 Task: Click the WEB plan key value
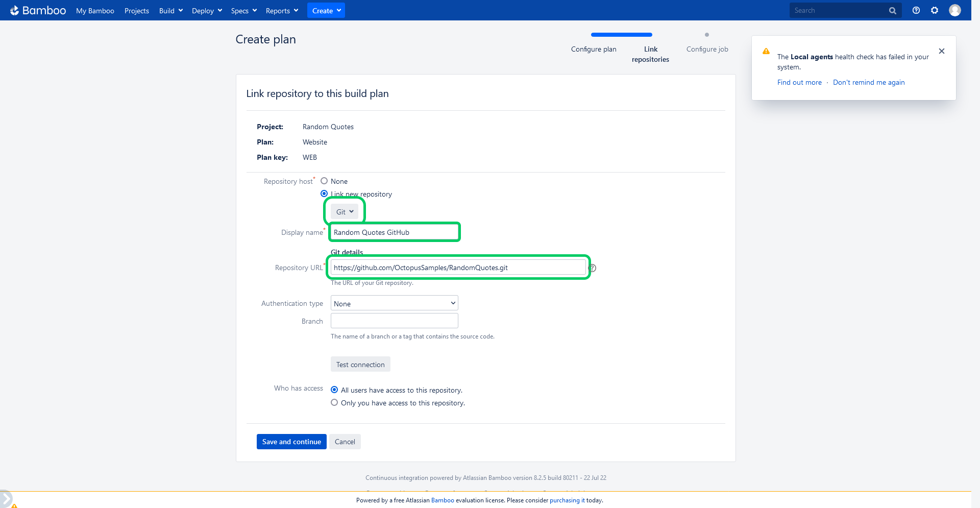[310, 157]
